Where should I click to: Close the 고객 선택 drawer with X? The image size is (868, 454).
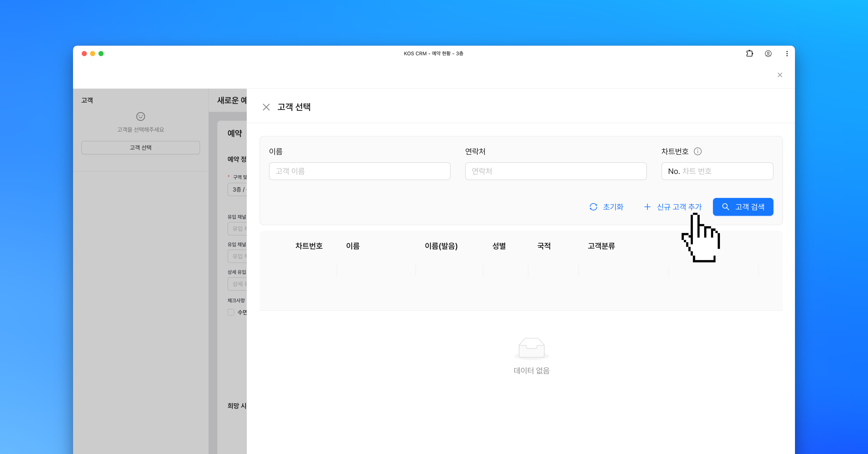(x=266, y=107)
